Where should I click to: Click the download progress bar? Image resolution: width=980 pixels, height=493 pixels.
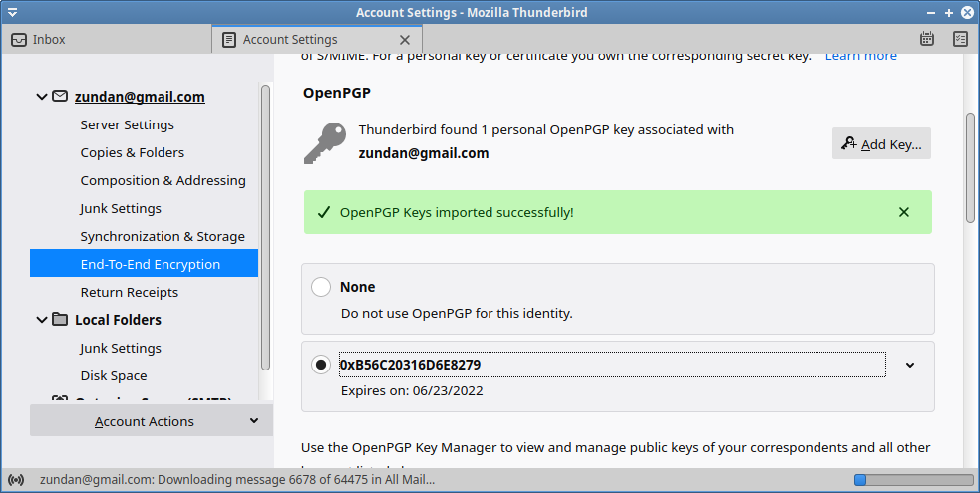914,480
